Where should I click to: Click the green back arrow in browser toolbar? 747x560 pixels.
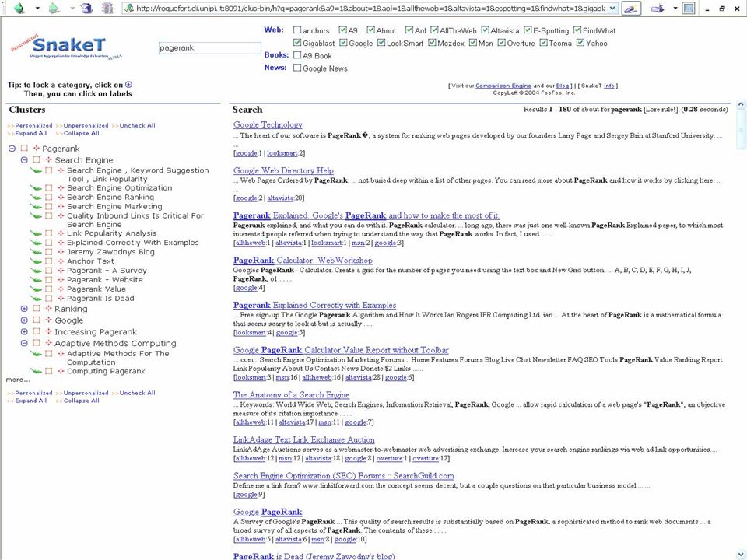(x=19, y=8)
